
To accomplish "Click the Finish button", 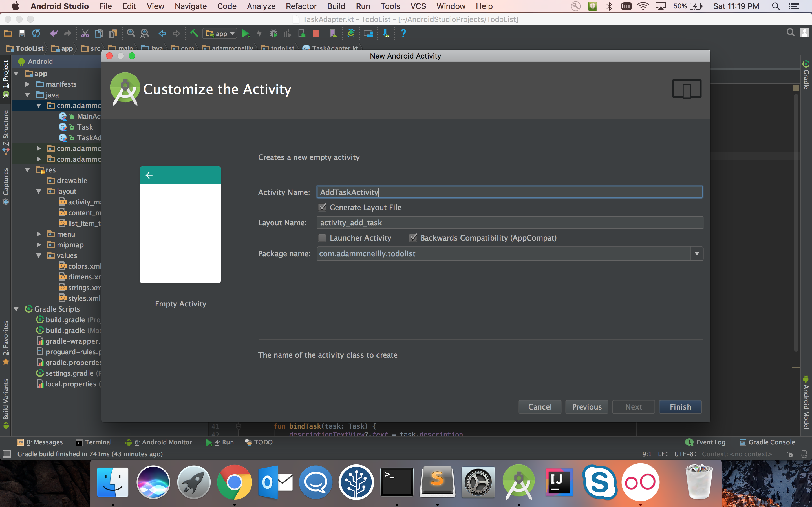I will coord(680,407).
